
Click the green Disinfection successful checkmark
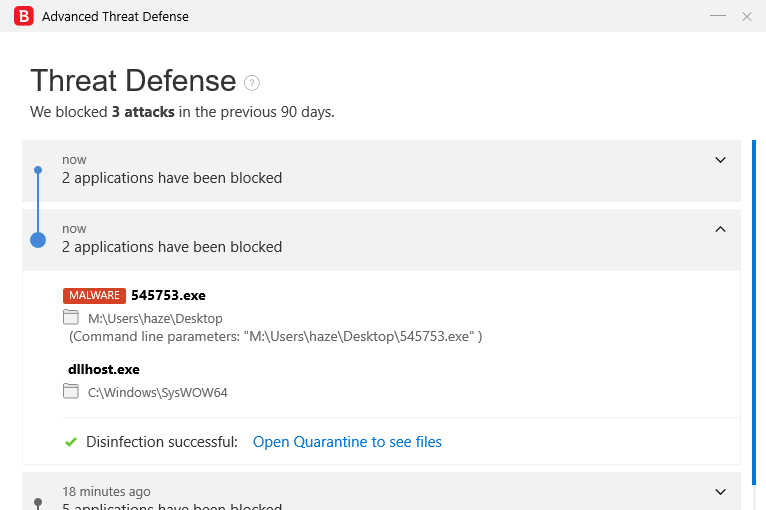tap(71, 442)
